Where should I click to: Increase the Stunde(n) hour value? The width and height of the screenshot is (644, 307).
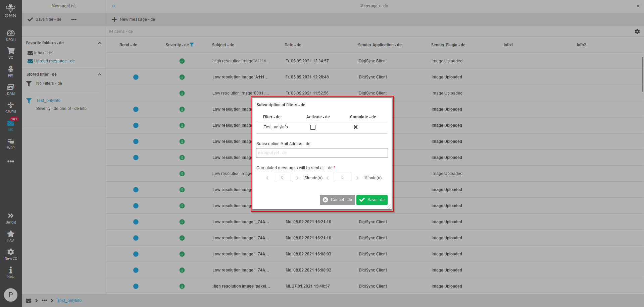point(297,178)
